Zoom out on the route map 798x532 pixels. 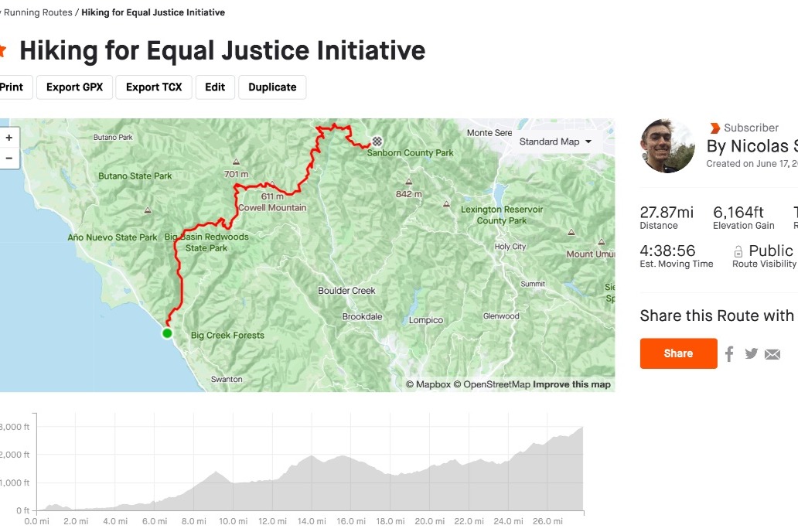tap(9, 159)
